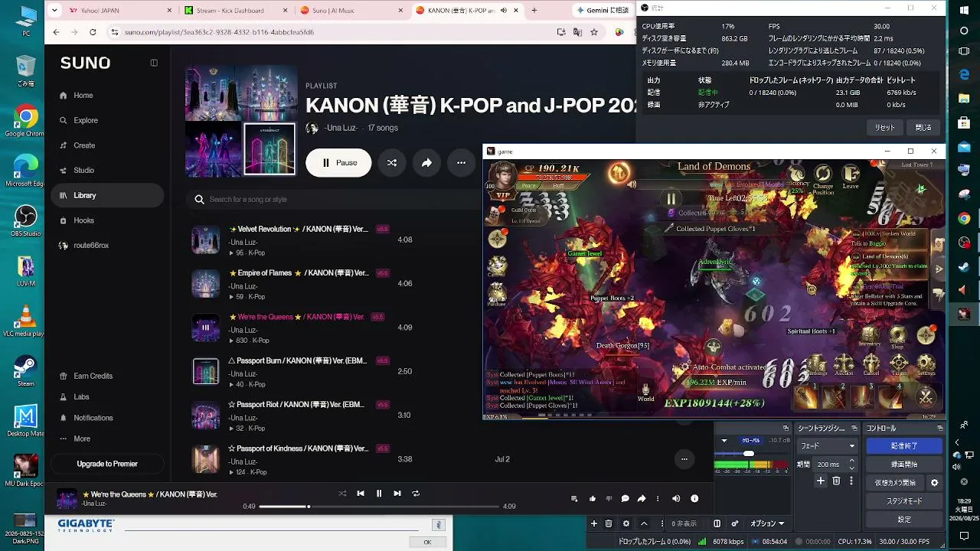The image size is (980, 551).
Task: Open the play queue icon in player
Action: pos(574,499)
